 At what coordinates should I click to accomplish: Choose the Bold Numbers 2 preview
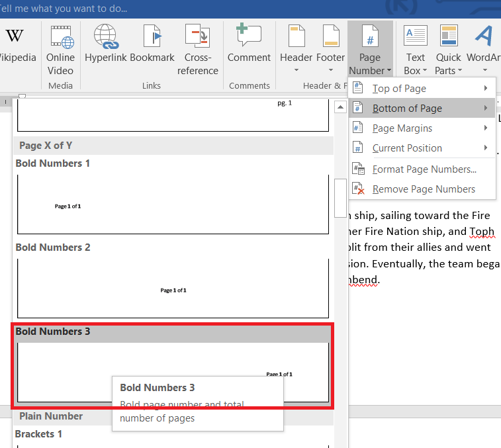click(173, 289)
